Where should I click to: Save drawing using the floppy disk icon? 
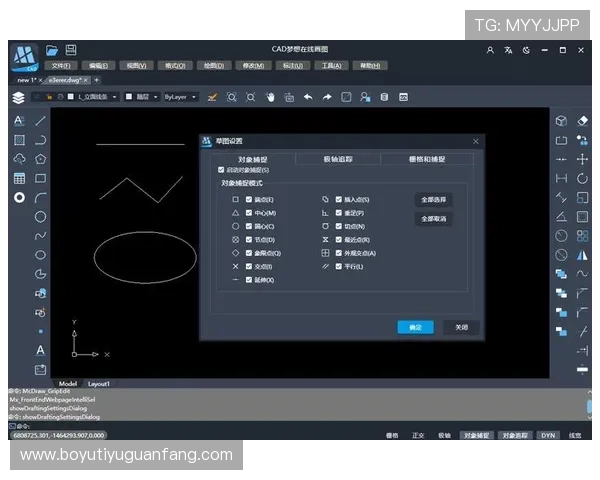(71, 50)
